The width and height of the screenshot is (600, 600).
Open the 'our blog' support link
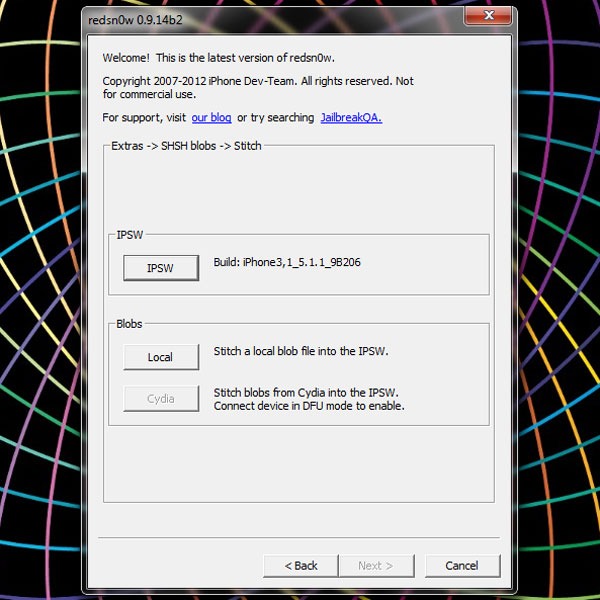211,117
